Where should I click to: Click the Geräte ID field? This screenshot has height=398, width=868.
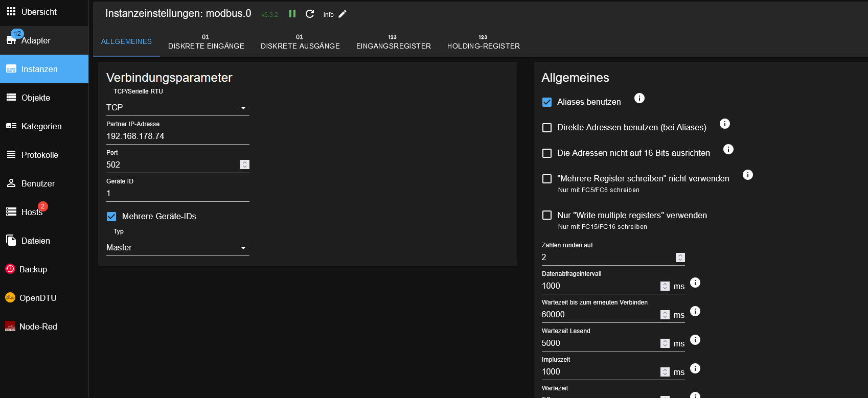[x=178, y=193]
